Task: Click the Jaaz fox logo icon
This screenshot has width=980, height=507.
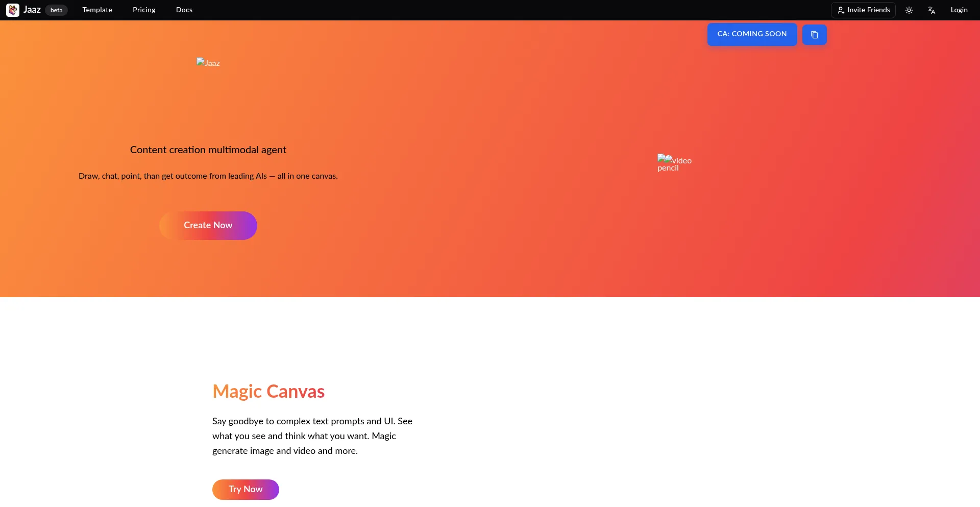Action: 13,10
